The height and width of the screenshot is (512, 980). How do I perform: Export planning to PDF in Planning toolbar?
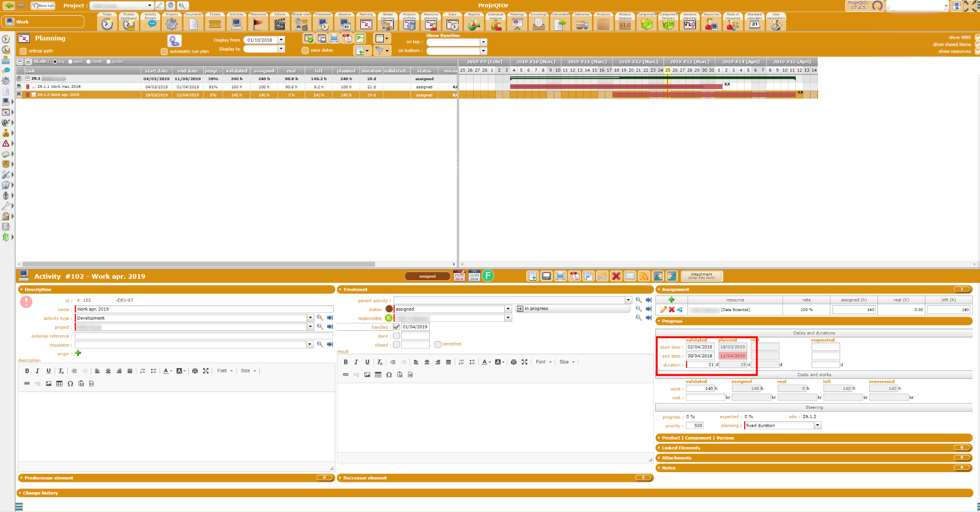point(347,38)
